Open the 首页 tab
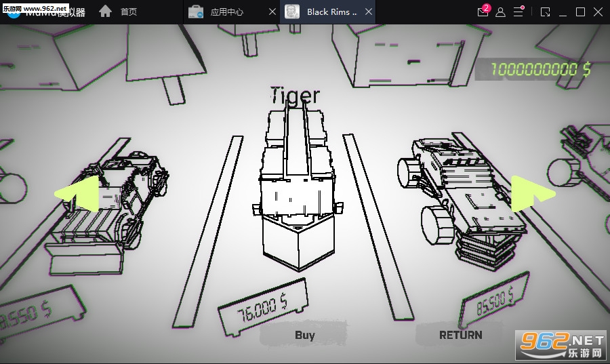 (128, 12)
